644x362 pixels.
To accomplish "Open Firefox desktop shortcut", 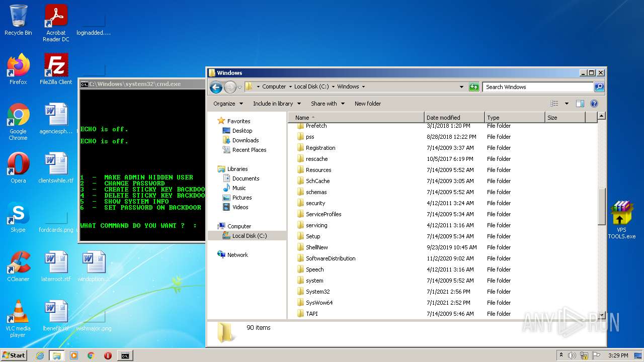I will [x=18, y=69].
